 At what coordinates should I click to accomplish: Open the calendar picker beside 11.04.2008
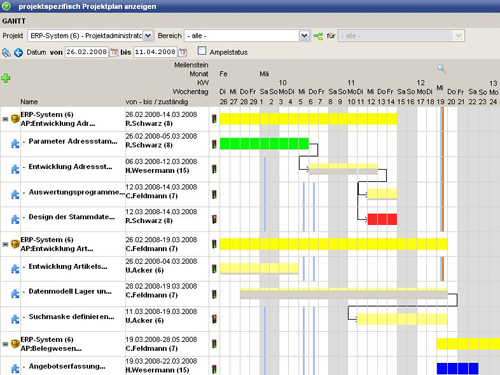pyautogui.click(x=183, y=52)
